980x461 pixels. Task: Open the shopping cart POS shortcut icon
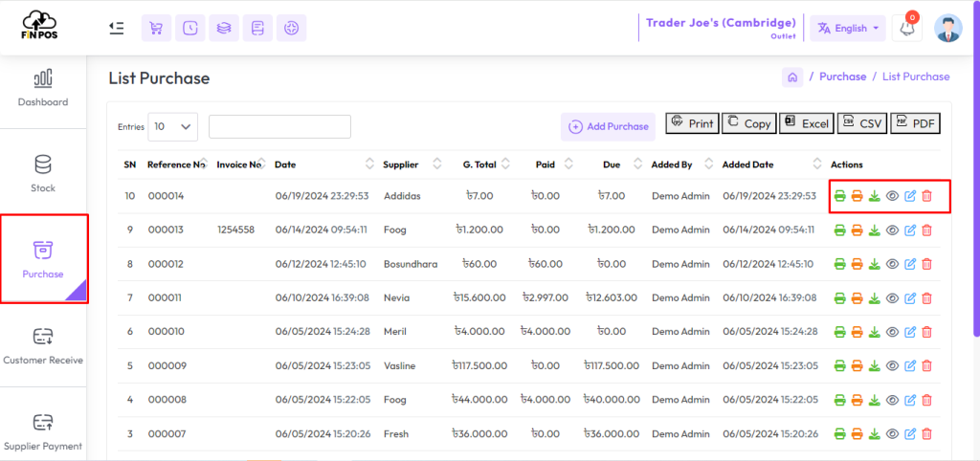pyautogui.click(x=156, y=28)
